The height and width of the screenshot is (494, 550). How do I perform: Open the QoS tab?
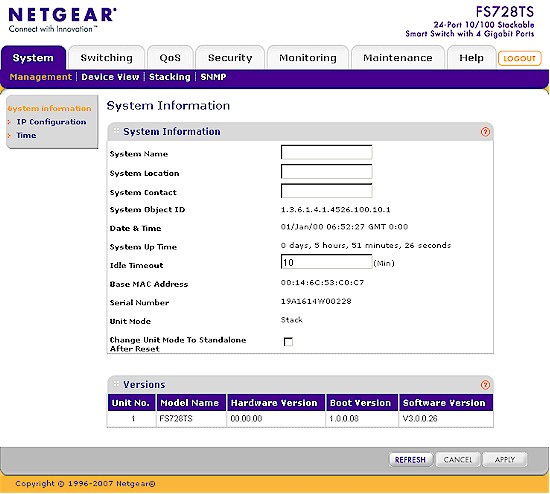(170, 58)
